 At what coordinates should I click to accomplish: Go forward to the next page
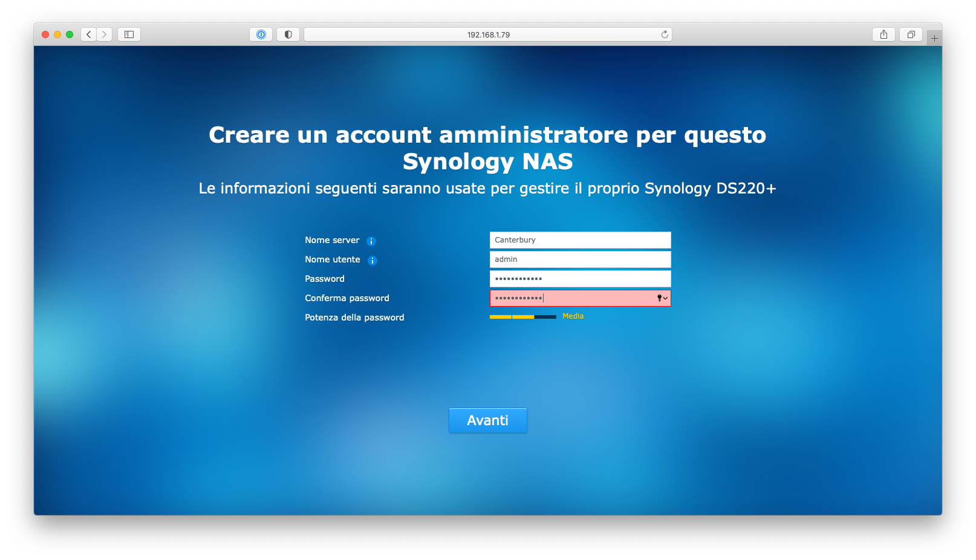[x=104, y=34]
